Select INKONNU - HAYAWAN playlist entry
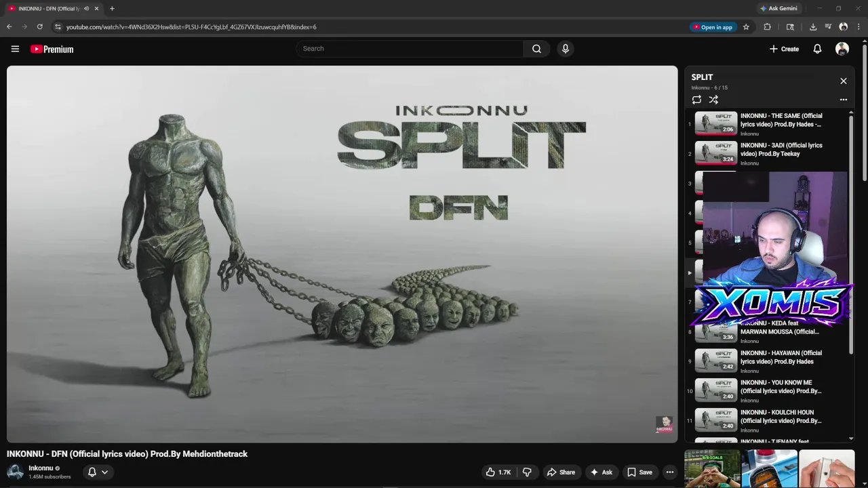The width and height of the screenshot is (868, 488). click(766, 361)
